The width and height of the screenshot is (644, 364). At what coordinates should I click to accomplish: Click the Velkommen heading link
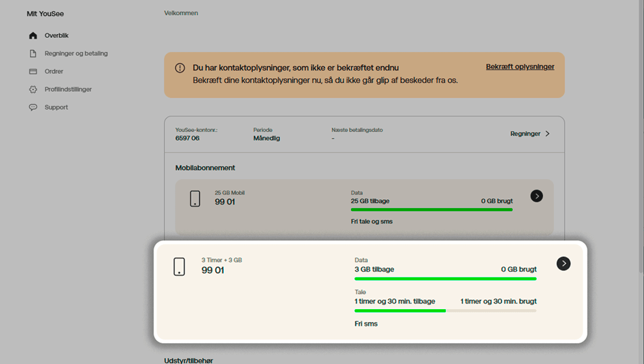(181, 13)
